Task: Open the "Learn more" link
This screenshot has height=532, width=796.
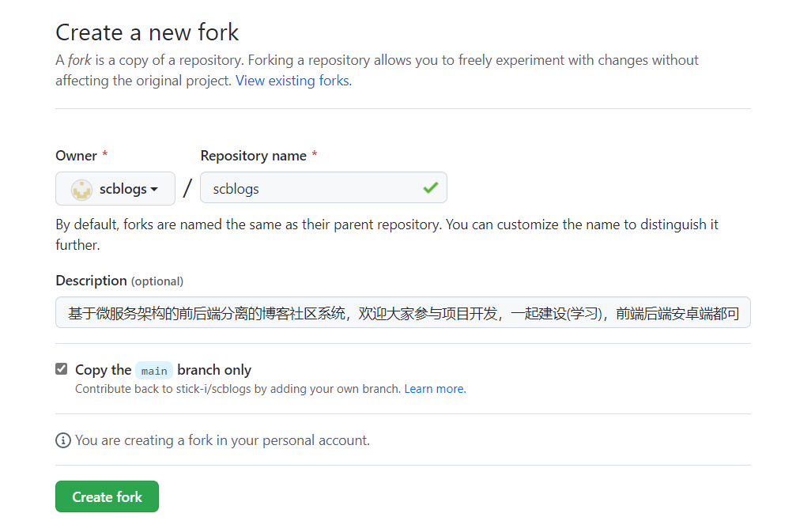Action: (435, 389)
